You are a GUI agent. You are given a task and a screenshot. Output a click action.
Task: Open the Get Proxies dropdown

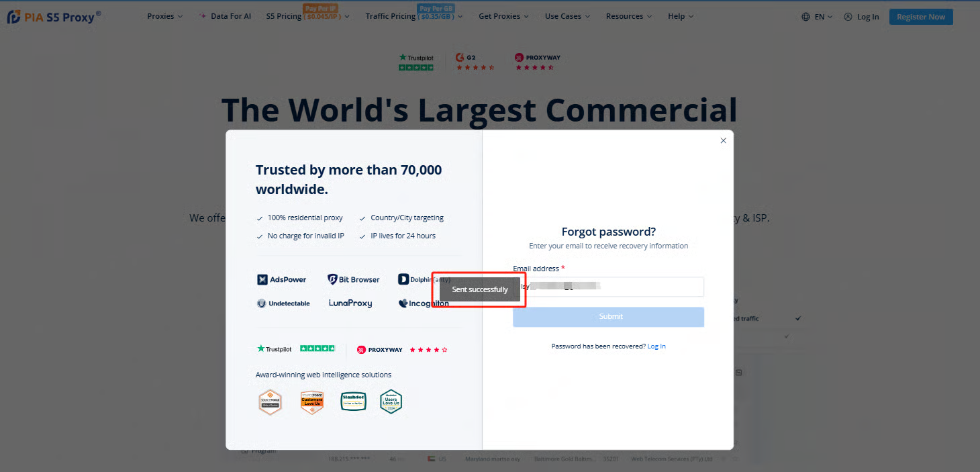(503, 16)
